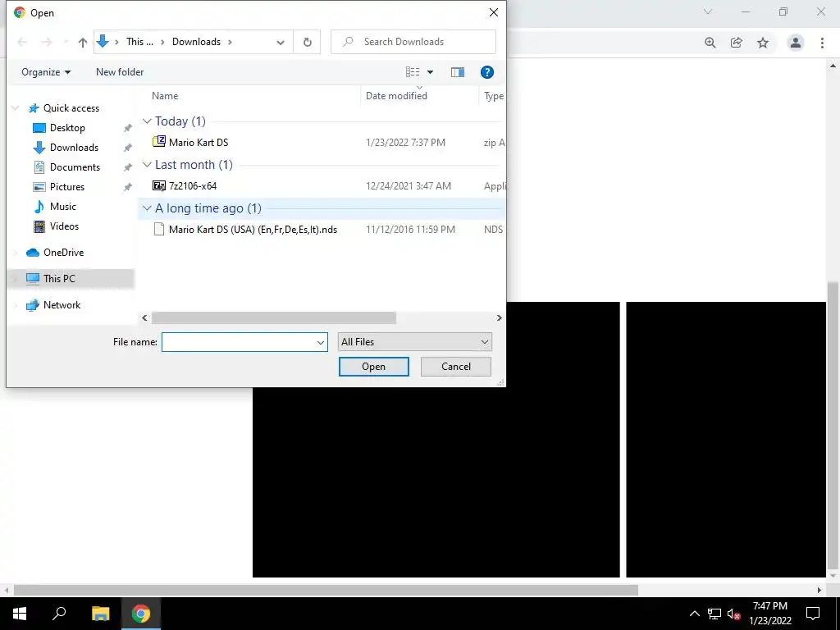Open previous locations dropdown in address bar
The height and width of the screenshot is (630, 840).
(281, 43)
